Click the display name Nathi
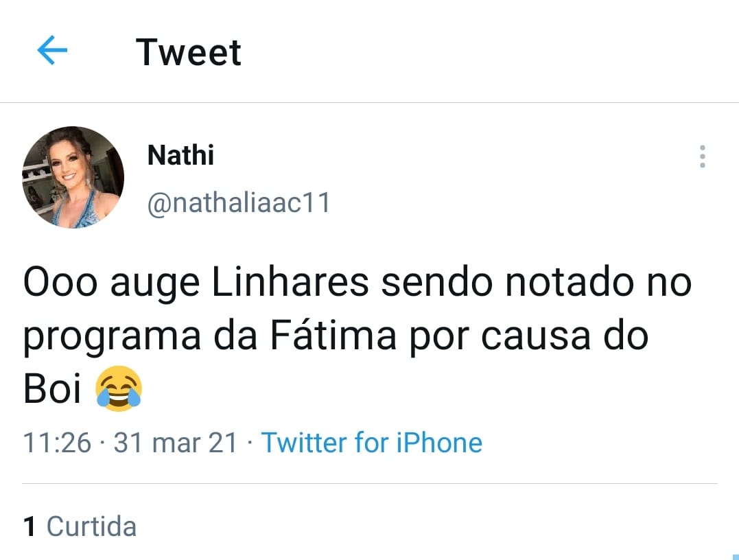The width and height of the screenshot is (739, 560). pos(180,156)
